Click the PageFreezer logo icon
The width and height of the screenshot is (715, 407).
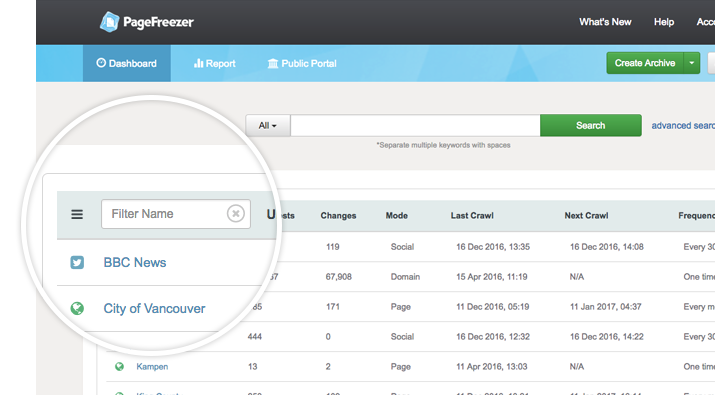click(110, 21)
